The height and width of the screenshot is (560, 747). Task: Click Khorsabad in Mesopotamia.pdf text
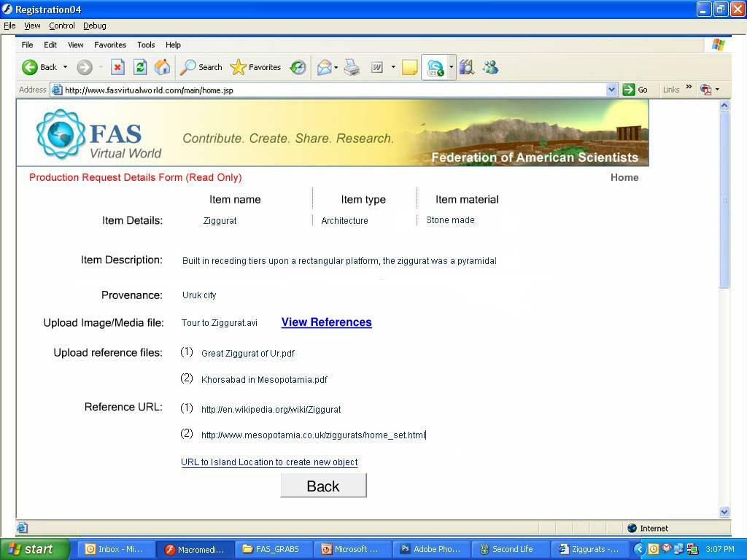[x=264, y=379]
